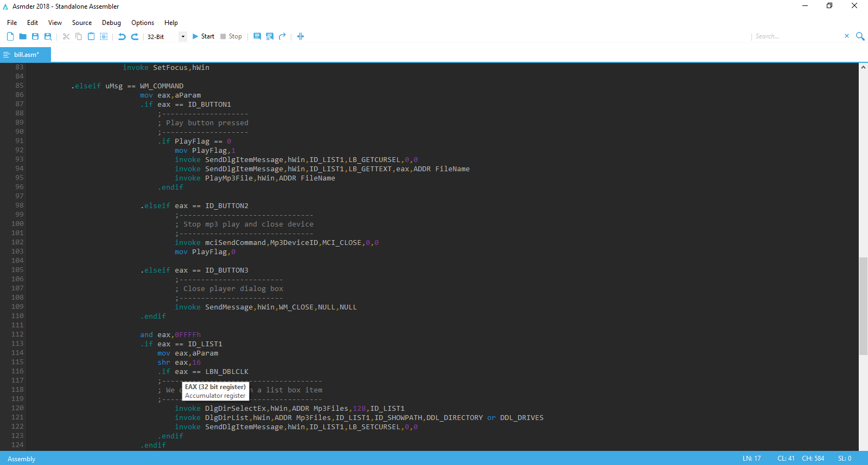
Task: Click the paste clipboard icon
Action: coord(91,36)
